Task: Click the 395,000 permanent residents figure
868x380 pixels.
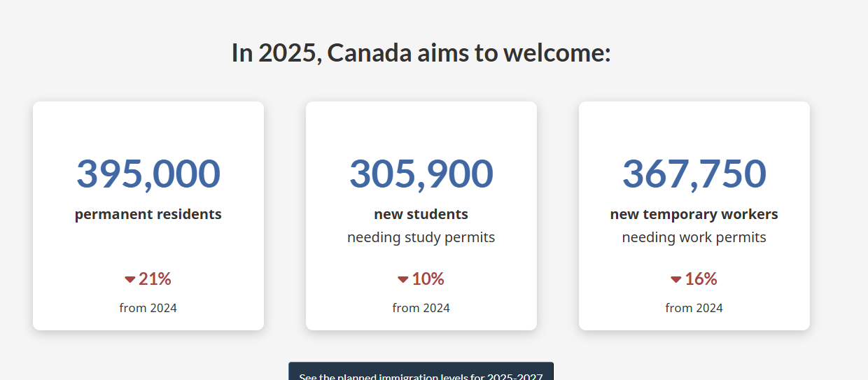Action: tap(148, 174)
